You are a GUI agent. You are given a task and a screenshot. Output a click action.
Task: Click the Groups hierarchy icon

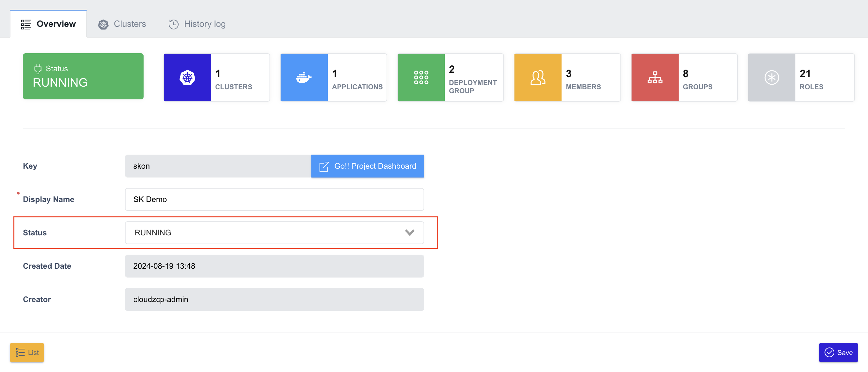(655, 77)
